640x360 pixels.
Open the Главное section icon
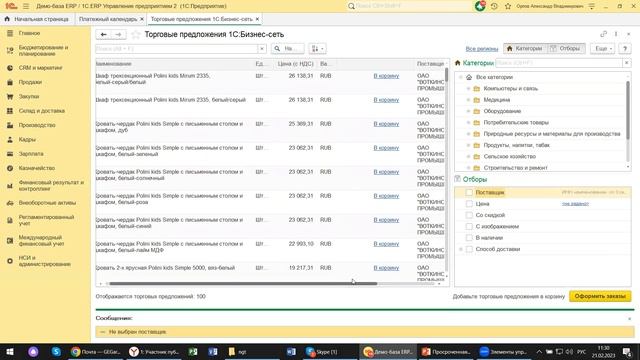click(x=10, y=33)
